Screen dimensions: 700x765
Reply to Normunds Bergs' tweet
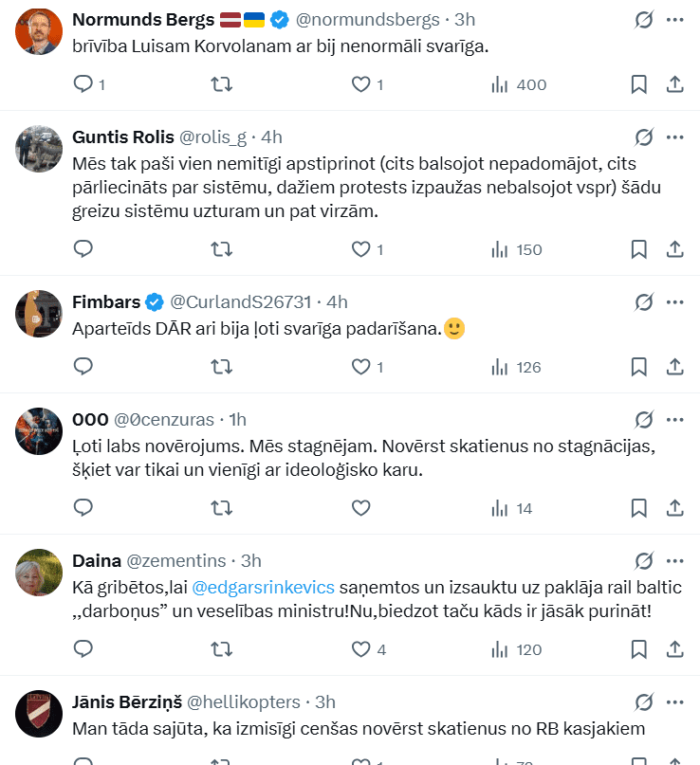(x=83, y=84)
